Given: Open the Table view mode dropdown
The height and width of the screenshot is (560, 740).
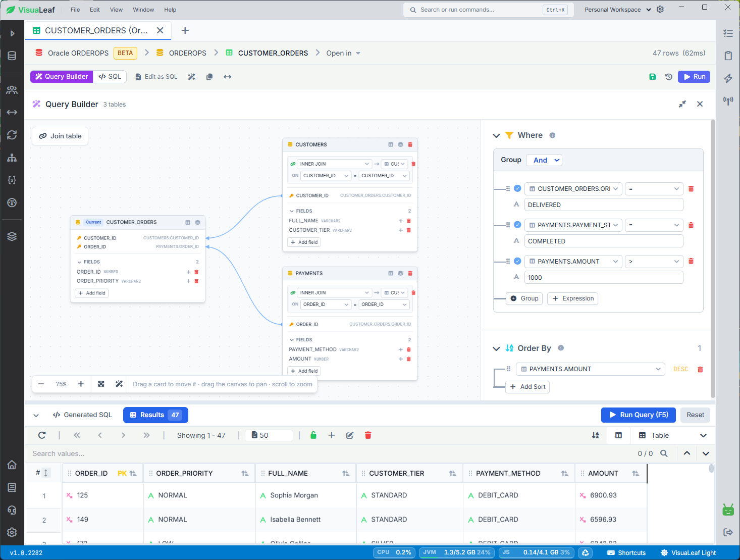Looking at the screenshot, I should tap(672, 435).
